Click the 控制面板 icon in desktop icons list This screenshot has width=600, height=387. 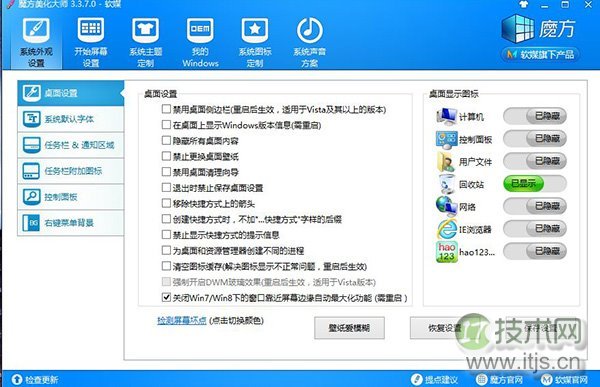tap(446, 139)
